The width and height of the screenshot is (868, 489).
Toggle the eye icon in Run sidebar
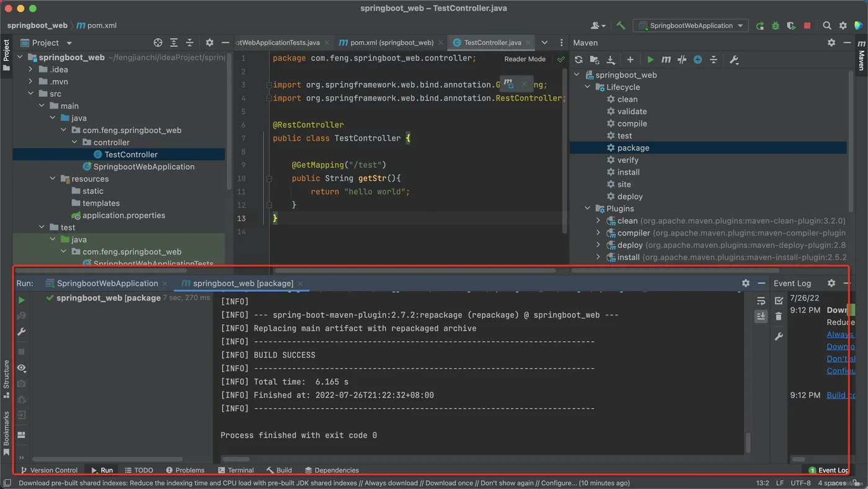tap(22, 368)
